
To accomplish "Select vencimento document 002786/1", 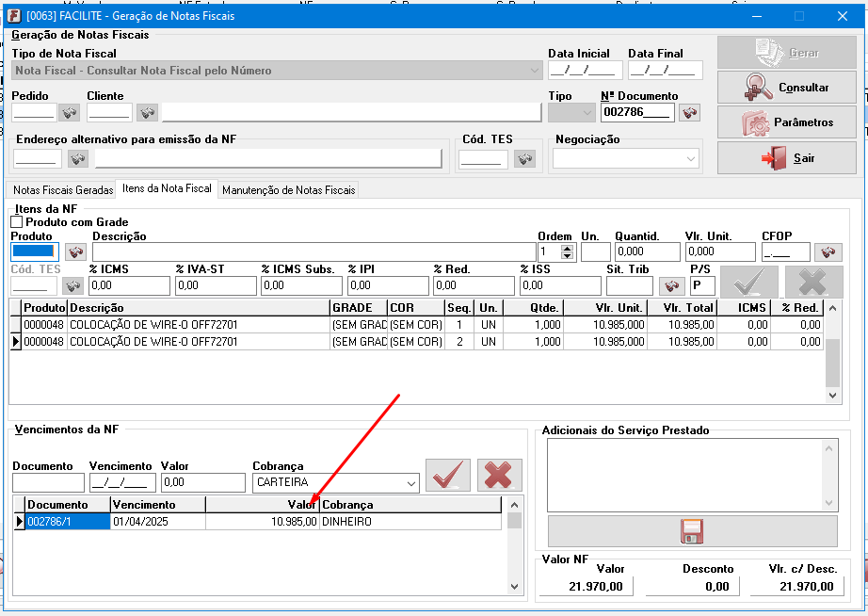I will [x=68, y=522].
